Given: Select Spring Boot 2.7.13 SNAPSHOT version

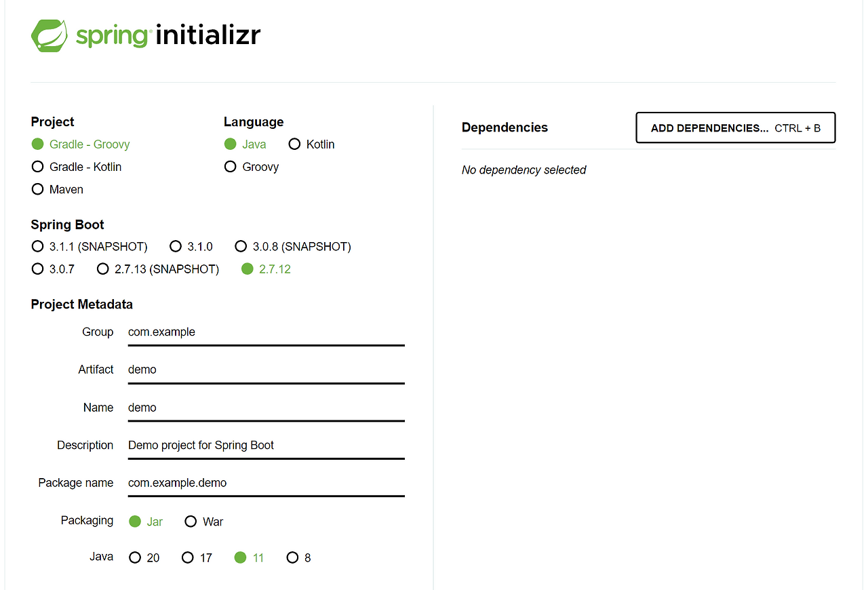Looking at the screenshot, I should click(x=102, y=269).
